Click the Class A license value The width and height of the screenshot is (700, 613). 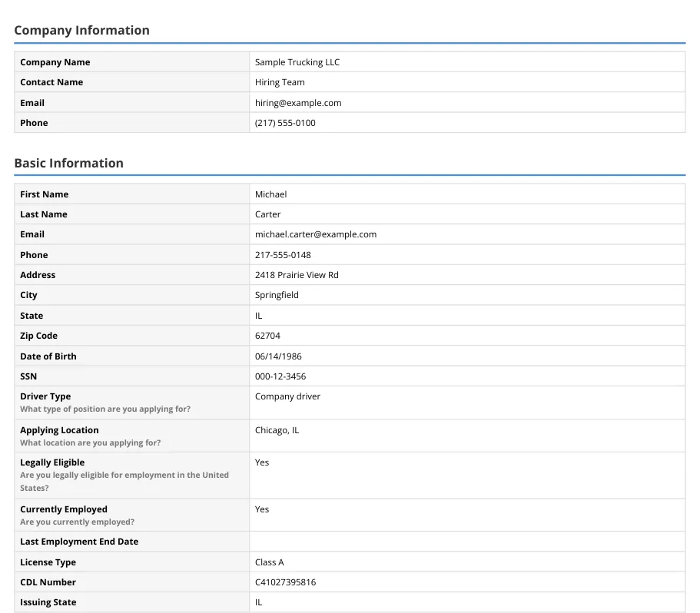(x=269, y=562)
